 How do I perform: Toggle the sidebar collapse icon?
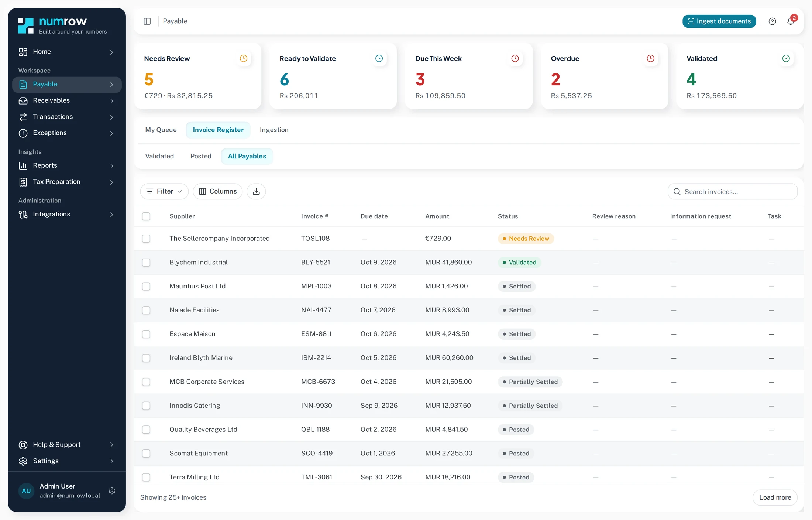147,21
